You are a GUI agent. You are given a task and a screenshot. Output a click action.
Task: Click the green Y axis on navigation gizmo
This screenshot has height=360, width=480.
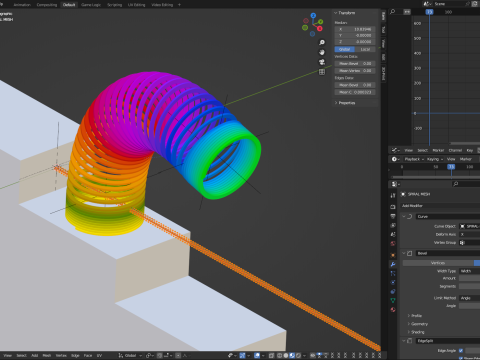[x=320, y=22]
